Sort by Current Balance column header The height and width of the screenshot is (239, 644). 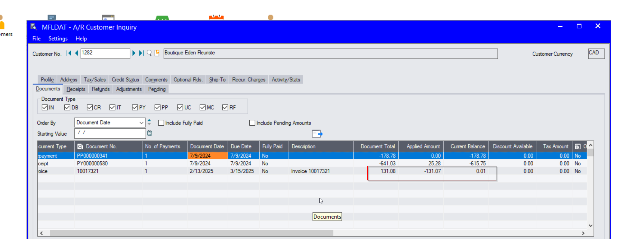467,146
